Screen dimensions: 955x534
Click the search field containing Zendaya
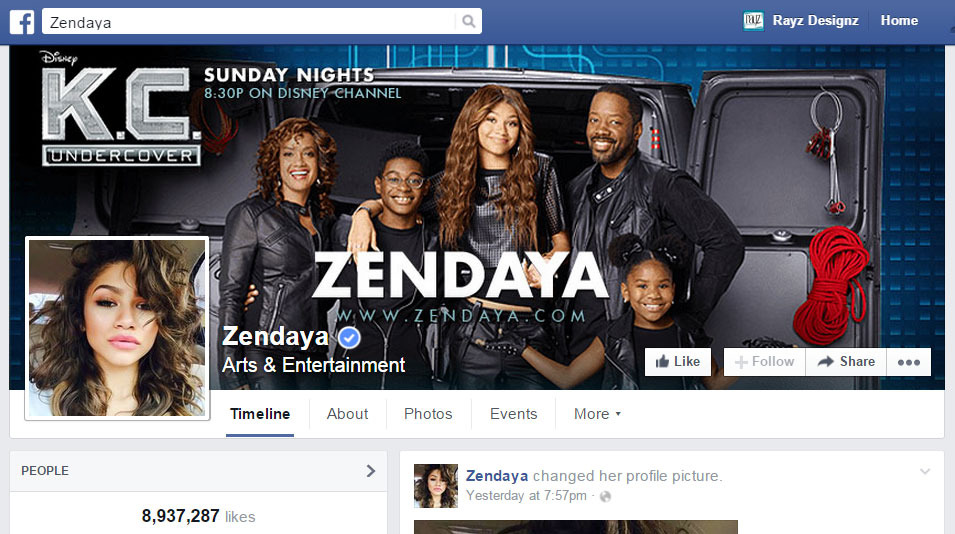coord(248,22)
